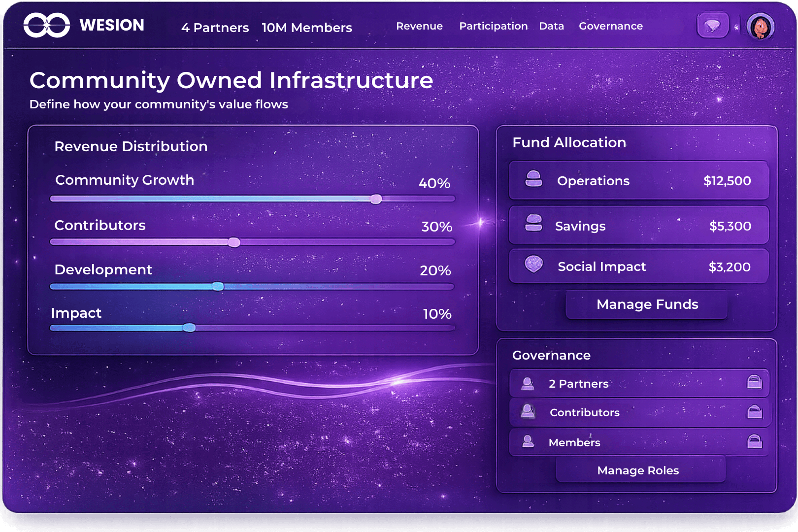
Task: Select the Social Impact globe icon
Action: [533, 266]
